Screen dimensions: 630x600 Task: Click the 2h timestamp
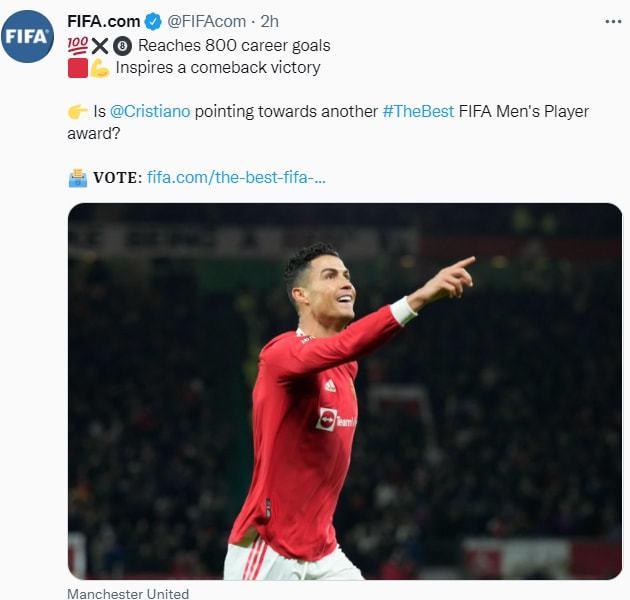[x=269, y=22]
